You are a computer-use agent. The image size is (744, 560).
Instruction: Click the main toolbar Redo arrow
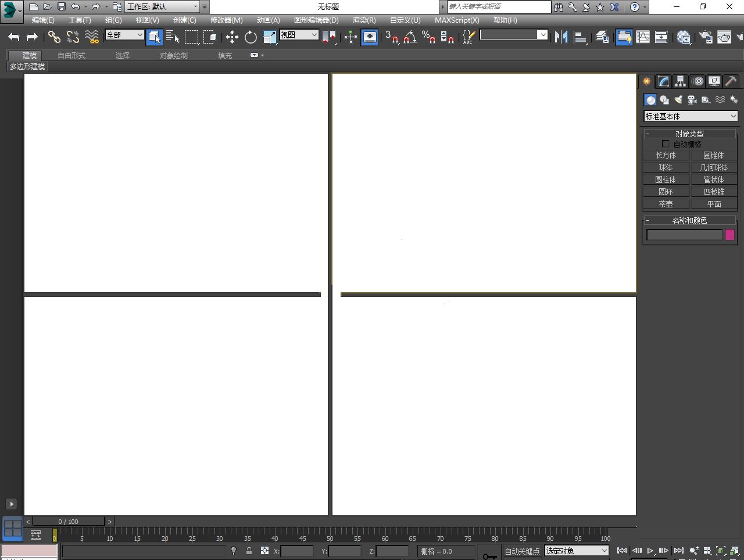pos(33,37)
